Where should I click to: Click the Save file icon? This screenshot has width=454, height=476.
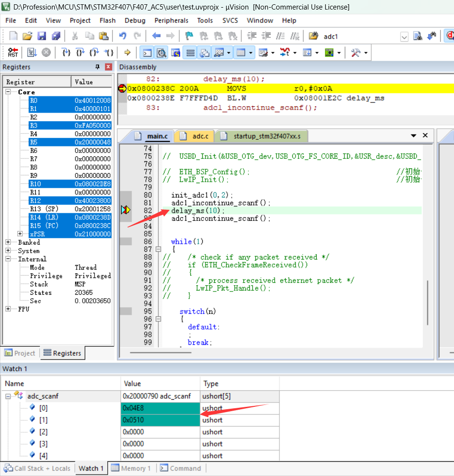41,36
